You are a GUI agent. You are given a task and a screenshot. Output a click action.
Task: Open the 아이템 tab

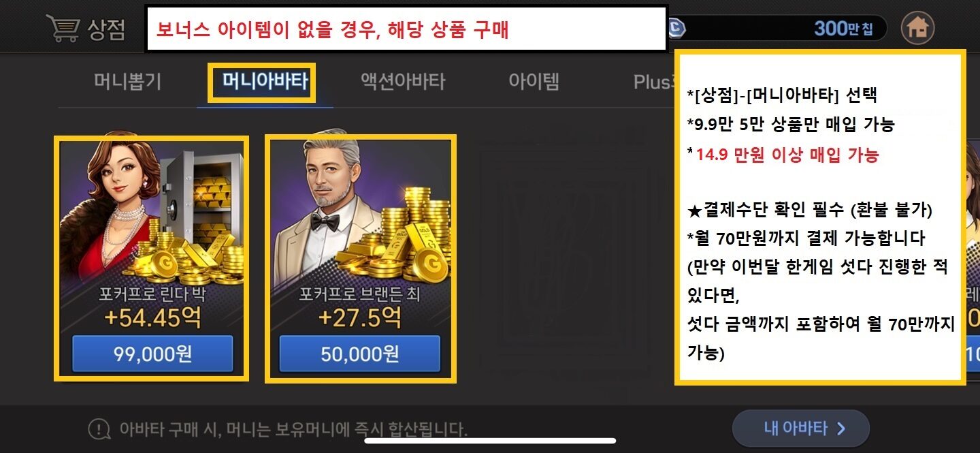click(534, 82)
